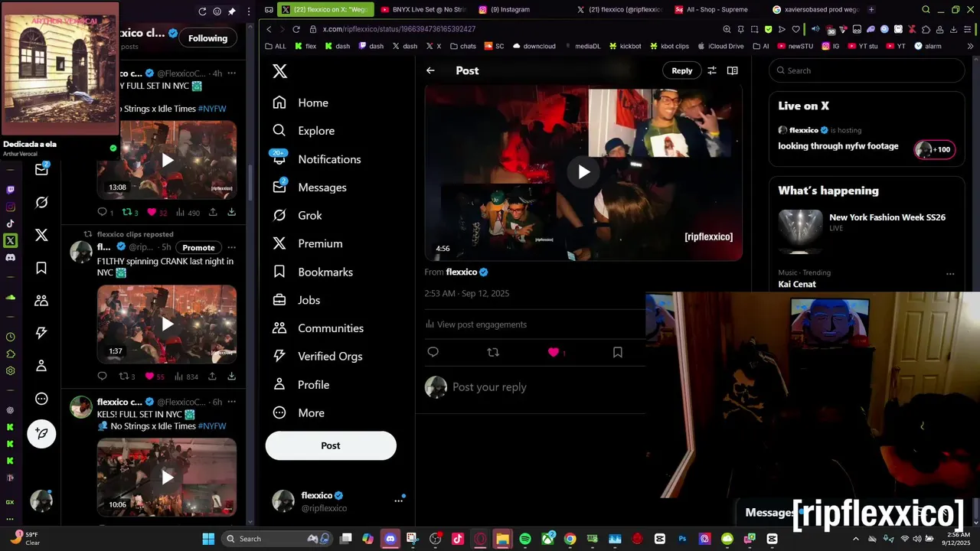Image resolution: width=980 pixels, height=551 pixels.
Task: Click the Reply button in Post header
Action: tap(681, 70)
